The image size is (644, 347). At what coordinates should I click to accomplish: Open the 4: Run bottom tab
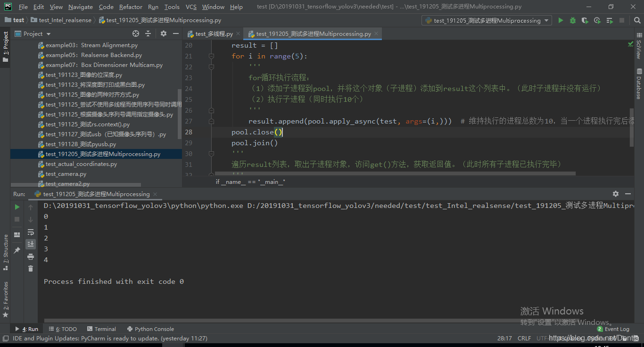pos(27,329)
